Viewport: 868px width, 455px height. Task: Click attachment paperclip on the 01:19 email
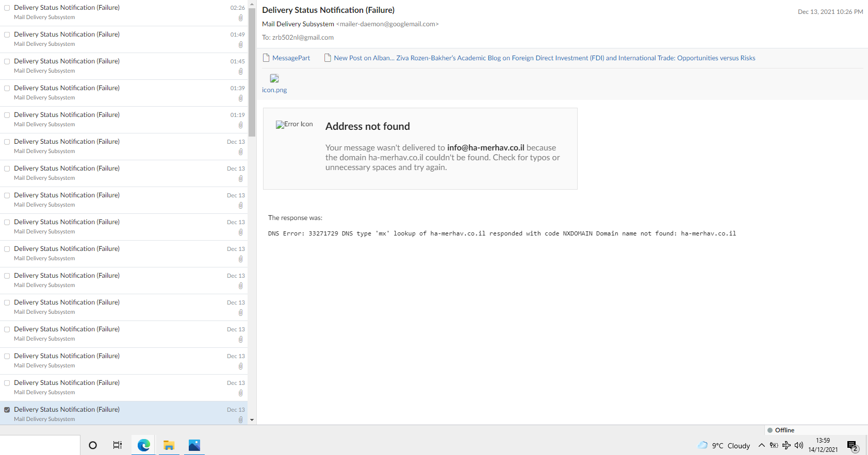pos(240,125)
